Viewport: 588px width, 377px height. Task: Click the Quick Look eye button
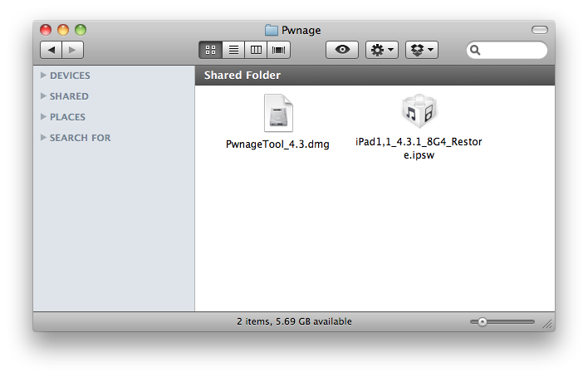341,51
